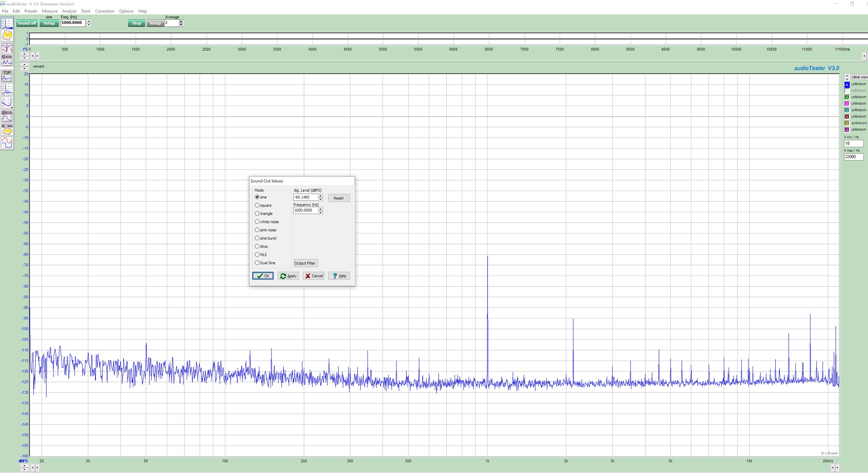Click the clear curve button
Image resolution: width=868 pixels, height=473 pixels.
coord(859,77)
